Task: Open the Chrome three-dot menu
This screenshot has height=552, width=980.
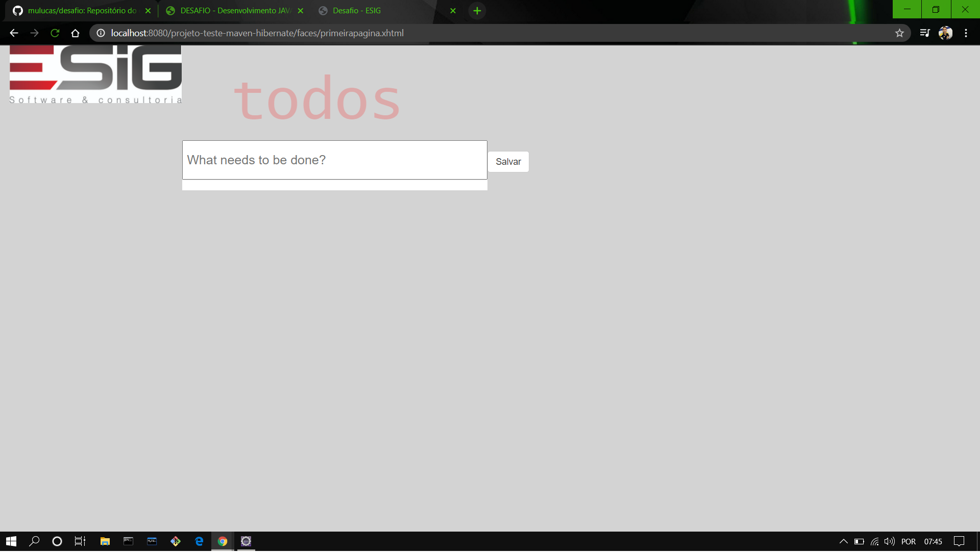Action: pyautogui.click(x=966, y=33)
